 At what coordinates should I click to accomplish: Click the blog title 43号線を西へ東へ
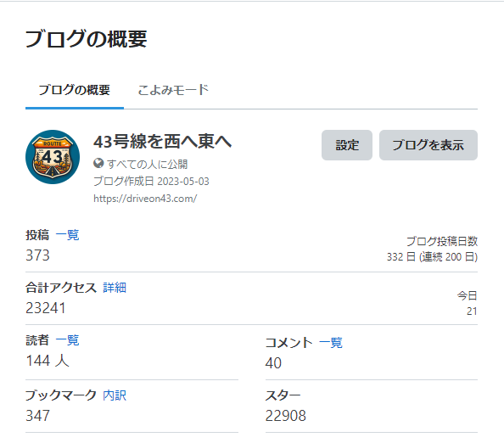tap(163, 141)
